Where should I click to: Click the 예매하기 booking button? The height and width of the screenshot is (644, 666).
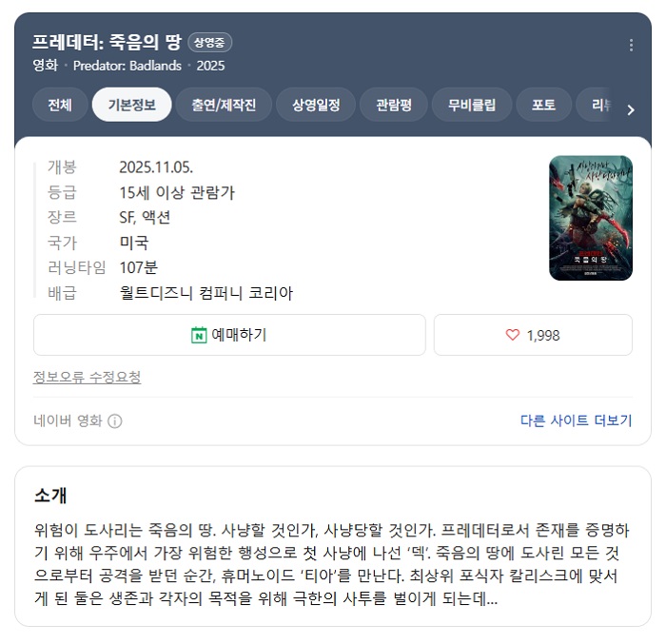229,335
